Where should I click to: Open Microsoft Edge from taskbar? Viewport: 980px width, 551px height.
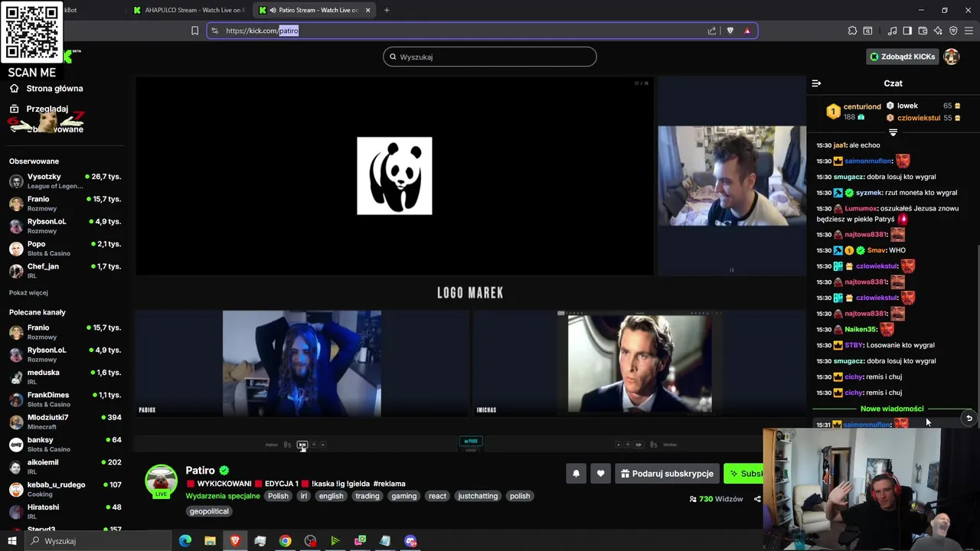tap(185, 541)
